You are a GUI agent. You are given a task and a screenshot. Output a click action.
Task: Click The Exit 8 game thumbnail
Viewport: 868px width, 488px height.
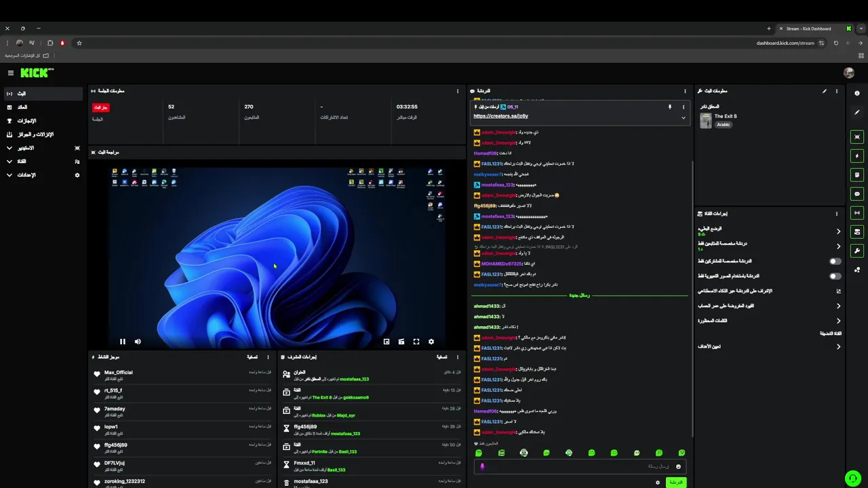click(706, 121)
